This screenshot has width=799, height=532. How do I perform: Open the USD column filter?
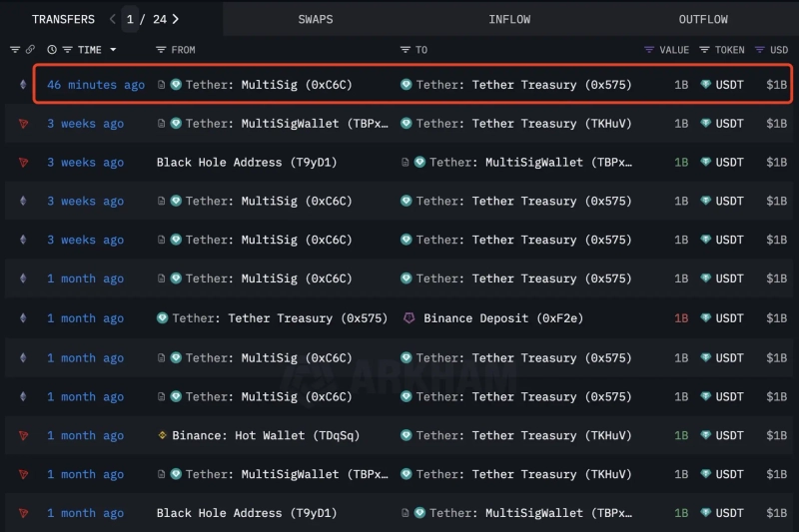[760, 50]
